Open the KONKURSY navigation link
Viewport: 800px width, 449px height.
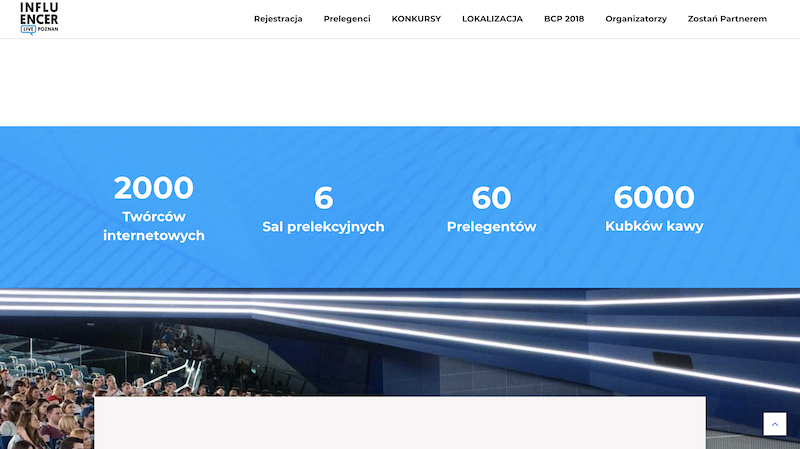pos(416,19)
